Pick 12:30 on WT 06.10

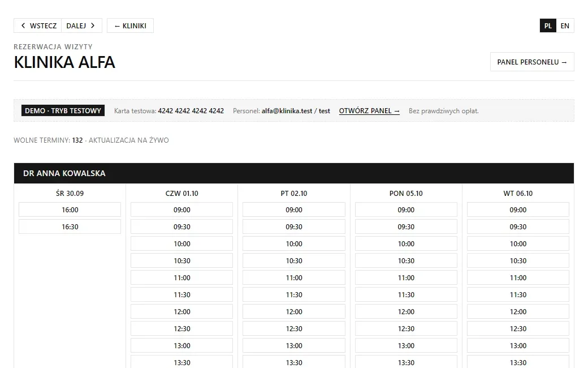[518, 328]
